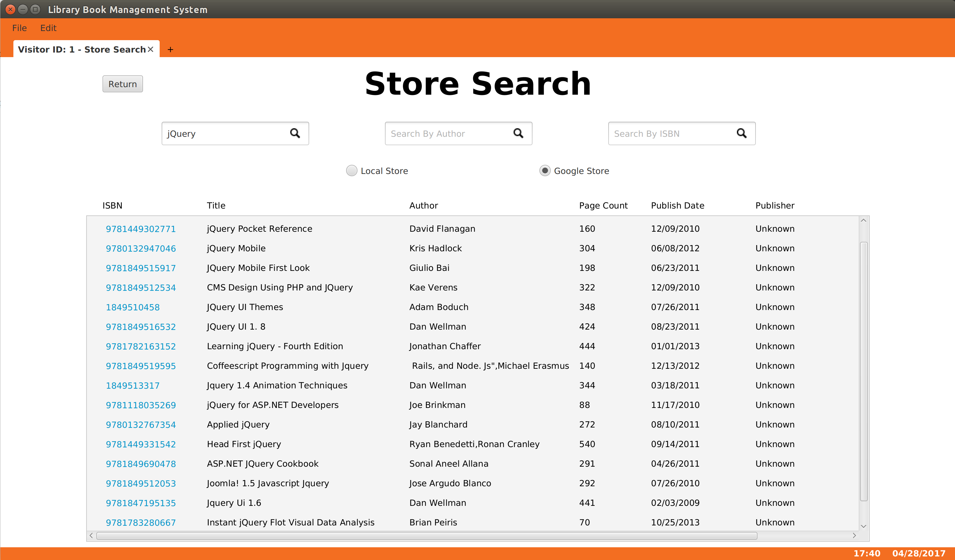
Task: Click the title search magnifier icon
Action: click(x=295, y=133)
